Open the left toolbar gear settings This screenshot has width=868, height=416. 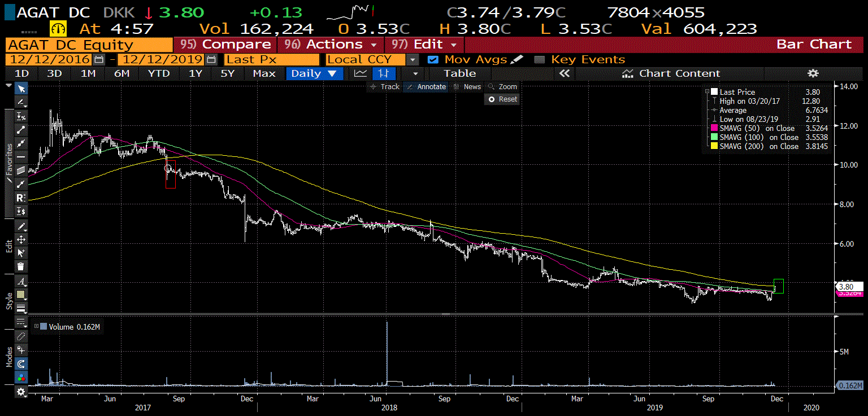pyautogui.click(x=21, y=391)
